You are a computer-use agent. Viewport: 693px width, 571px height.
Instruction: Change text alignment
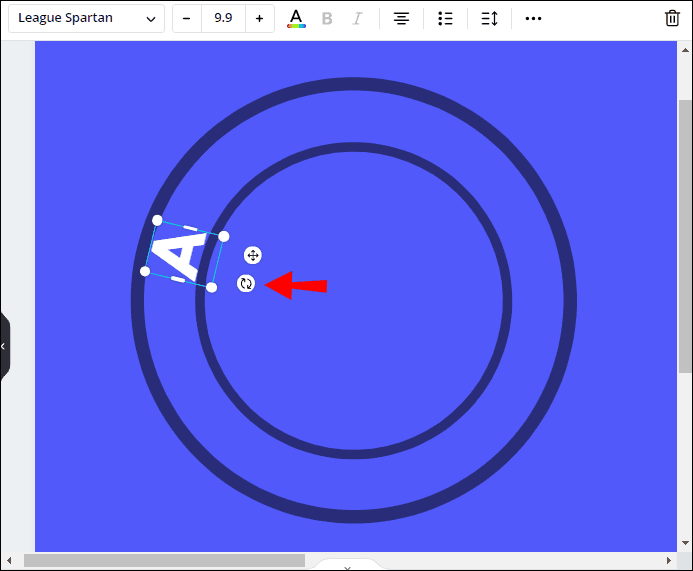401,18
